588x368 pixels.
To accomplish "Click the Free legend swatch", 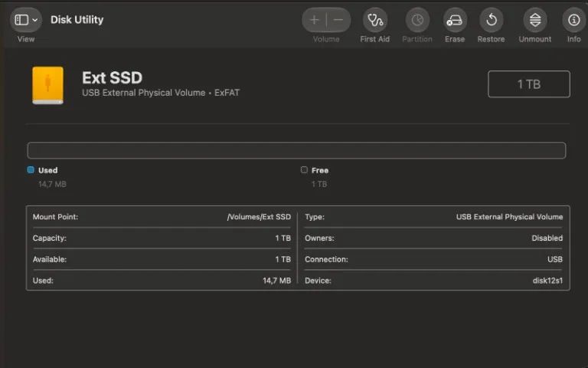I will tap(304, 169).
